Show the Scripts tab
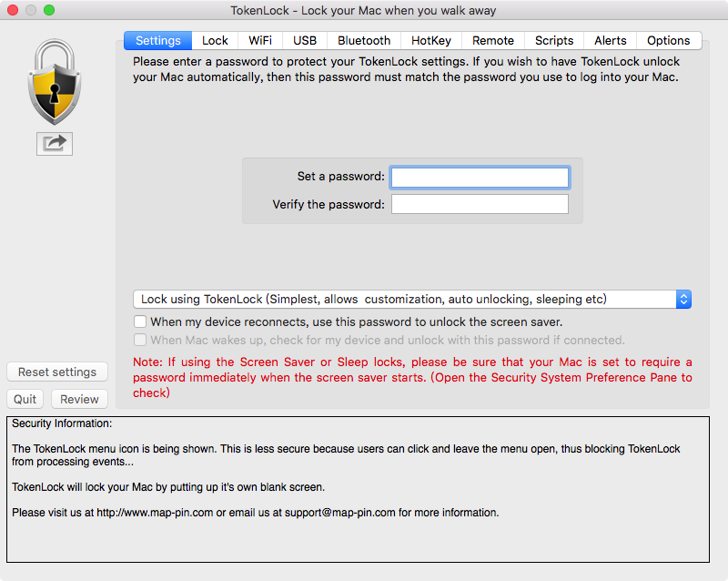 [x=554, y=40]
